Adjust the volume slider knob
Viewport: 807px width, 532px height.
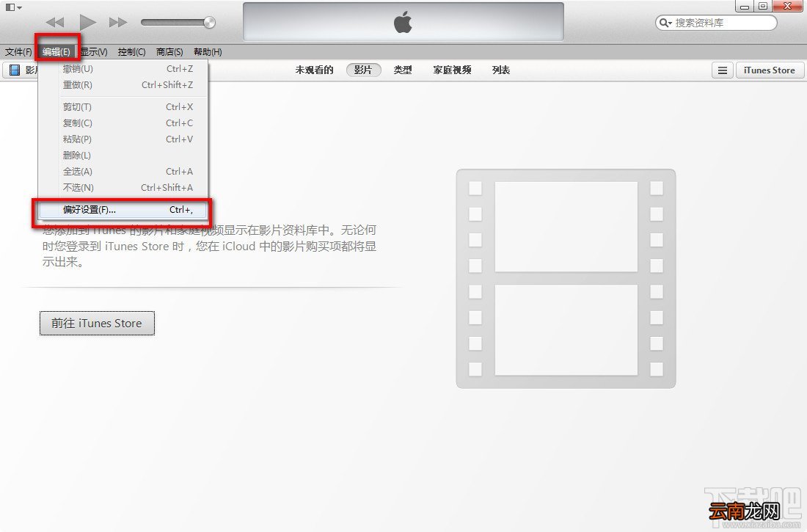209,22
